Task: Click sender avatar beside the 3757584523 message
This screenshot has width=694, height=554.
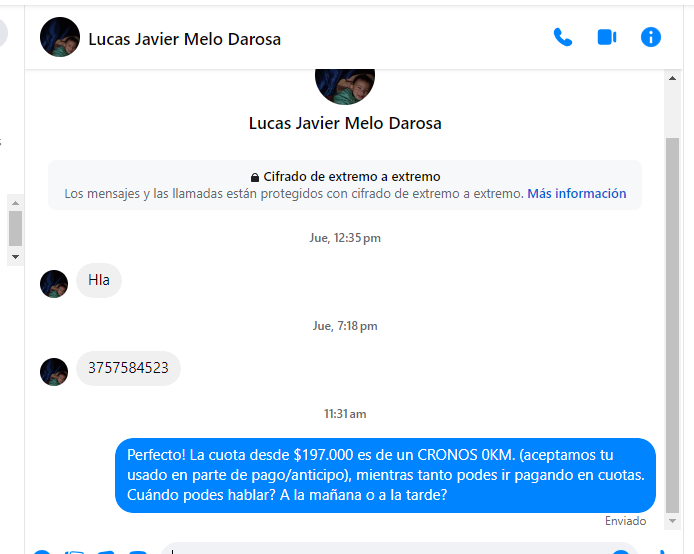Action: pyautogui.click(x=54, y=372)
